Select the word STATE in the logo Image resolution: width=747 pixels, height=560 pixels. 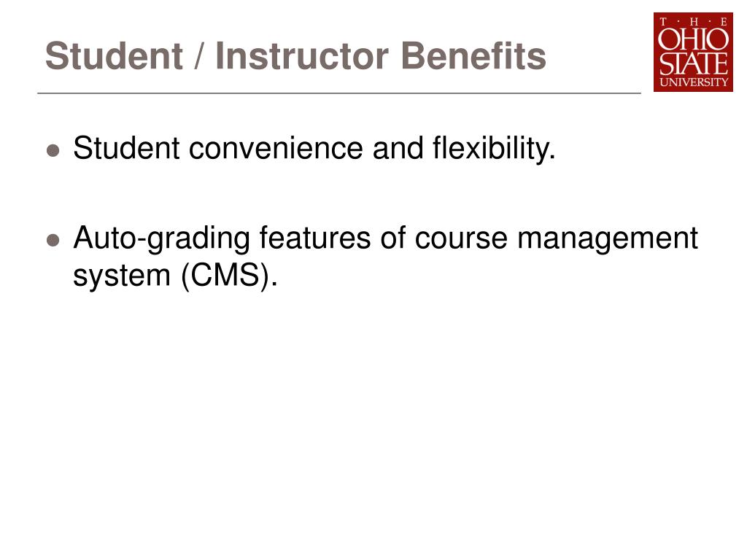pos(693,63)
